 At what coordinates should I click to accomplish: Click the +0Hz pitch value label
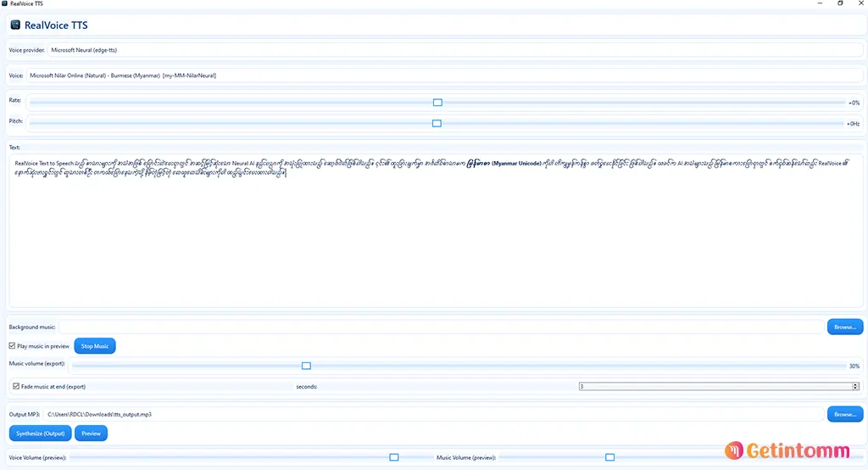tap(853, 124)
